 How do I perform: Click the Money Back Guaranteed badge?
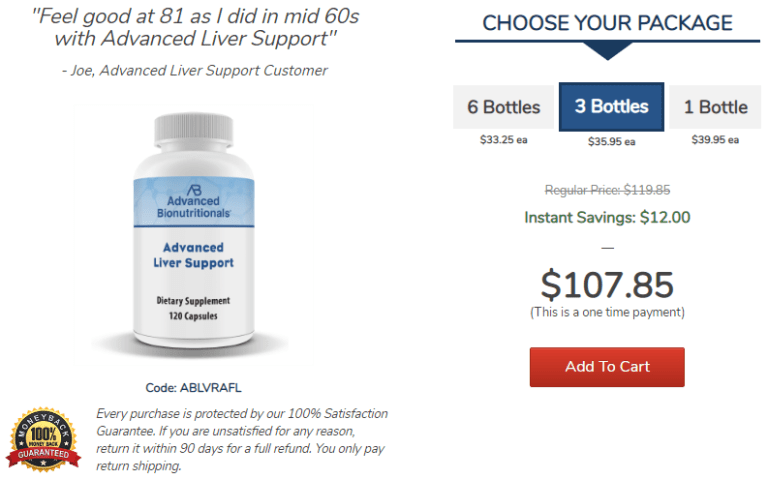43,438
